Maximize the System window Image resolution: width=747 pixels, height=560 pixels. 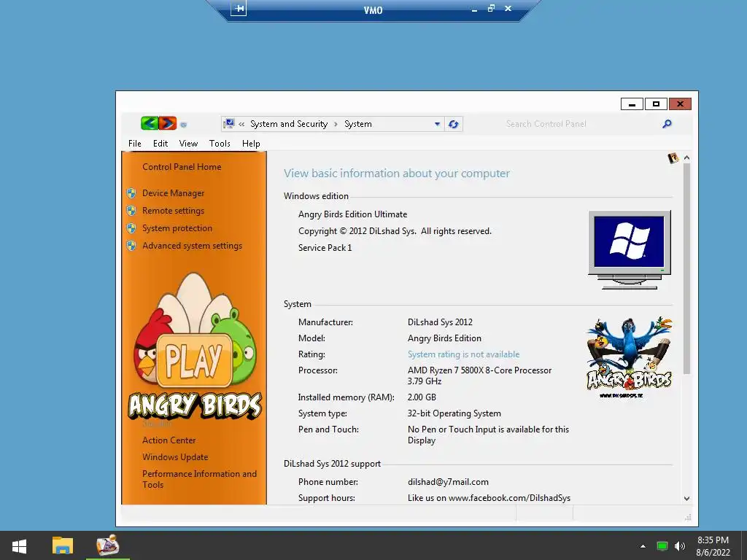pyautogui.click(x=656, y=104)
